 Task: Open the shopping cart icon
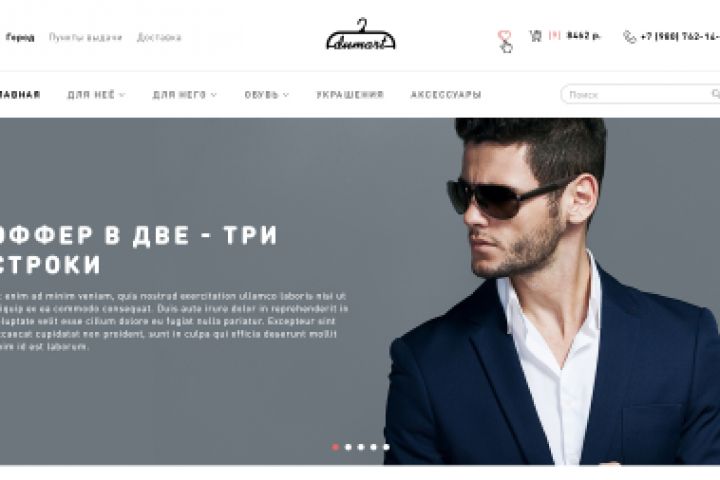pos(535,36)
